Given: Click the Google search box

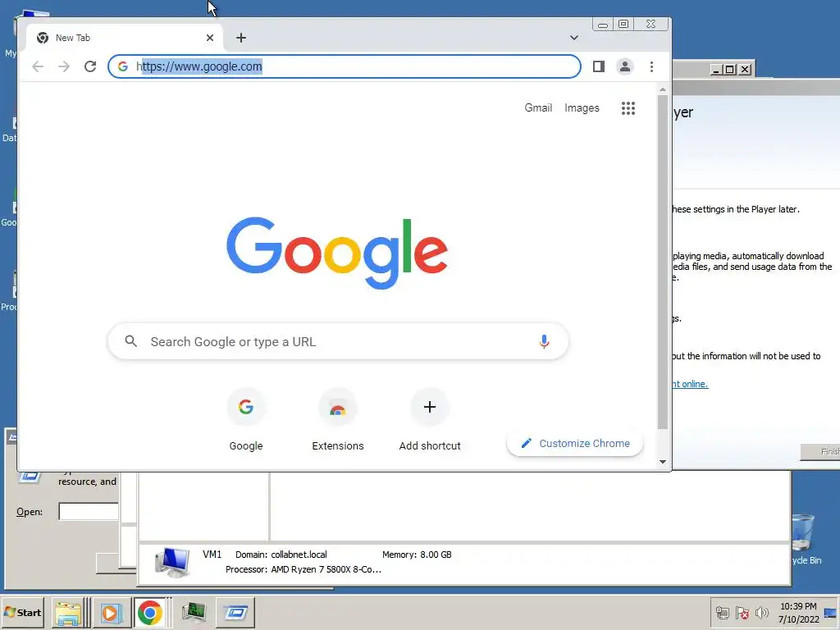Looking at the screenshot, I should click(338, 341).
